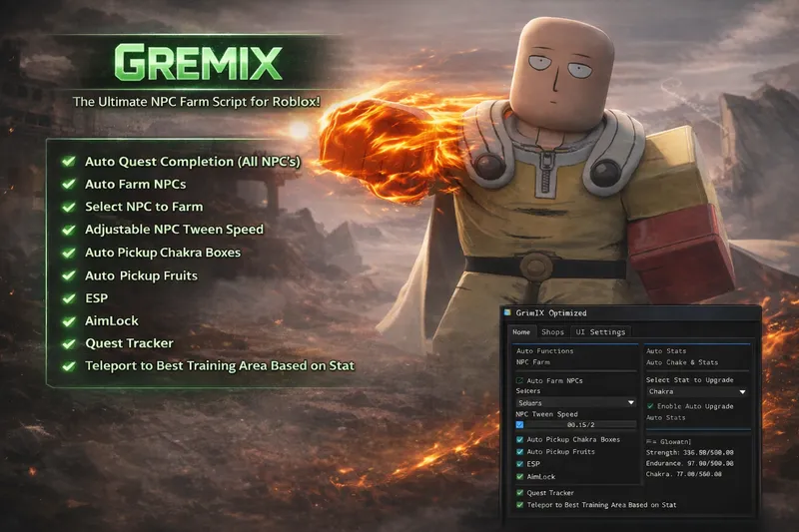This screenshot has width=799, height=532.
Task: Click the Strength stat readout
Action: pos(689,452)
